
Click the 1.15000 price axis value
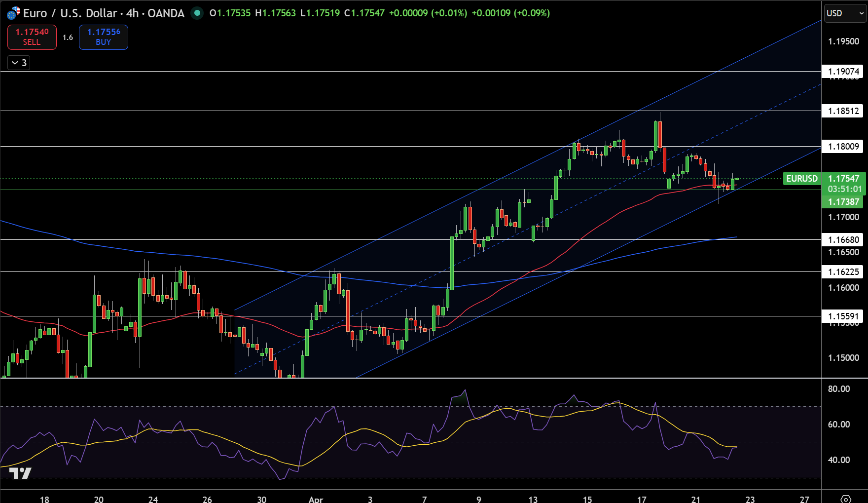click(843, 358)
